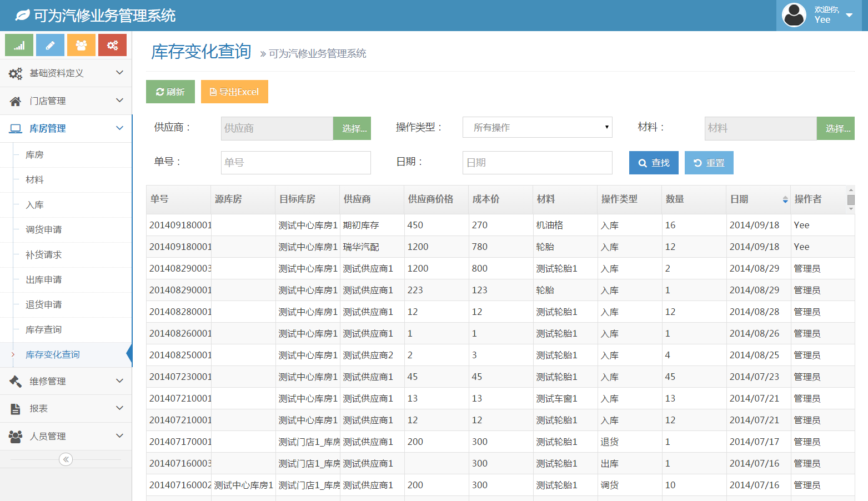This screenshot has width=868, height=501.
Task: Click the green signal bars chart icon
Action: click(19, 45)
